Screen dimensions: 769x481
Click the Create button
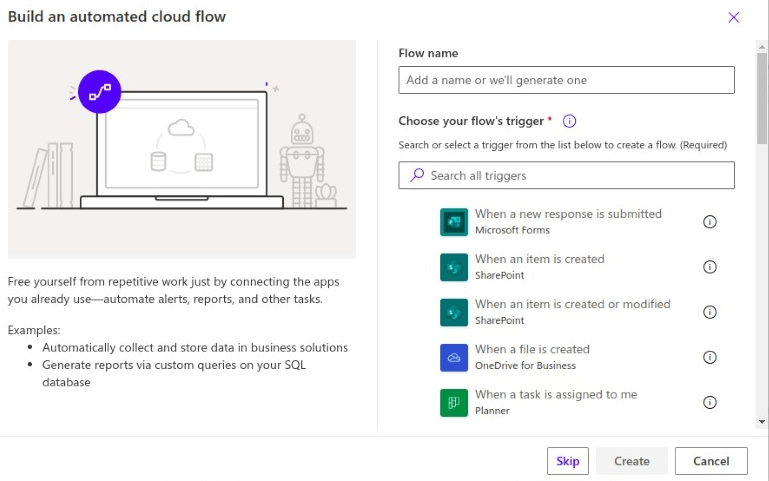(632, 461)
